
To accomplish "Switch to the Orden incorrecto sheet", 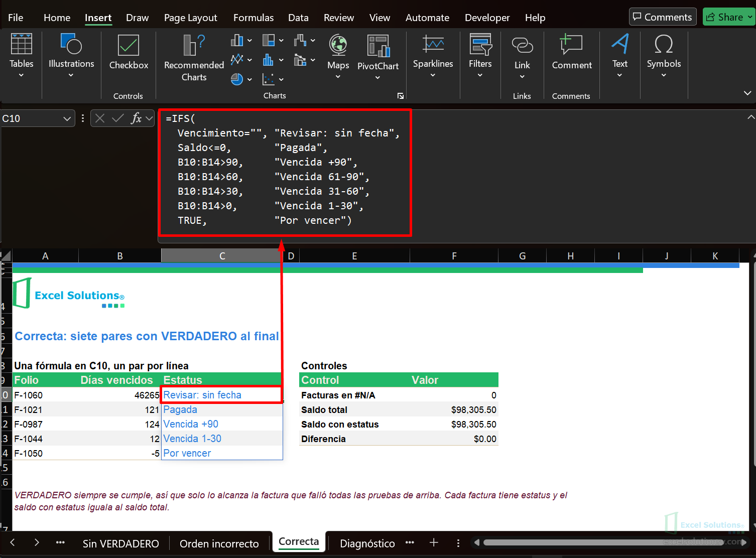I will pyautogui.click(x=219, y=543).
